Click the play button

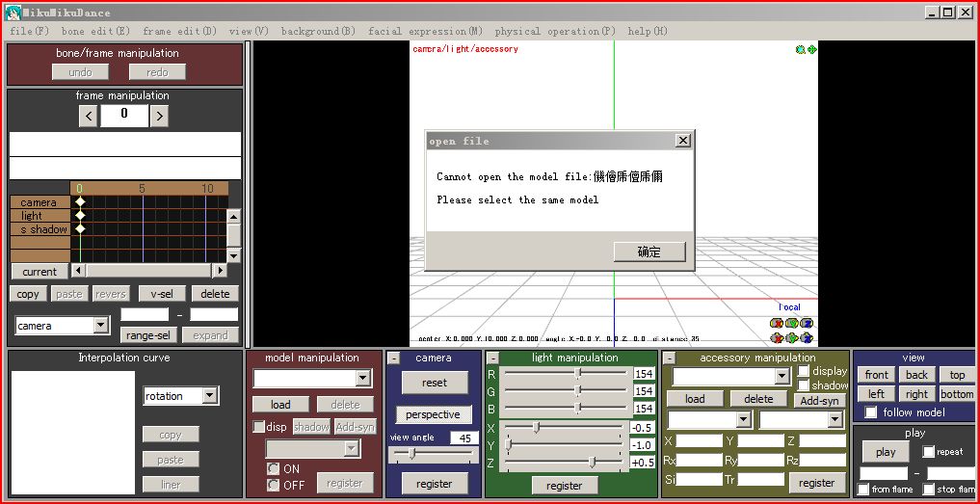tap(886, 452)
